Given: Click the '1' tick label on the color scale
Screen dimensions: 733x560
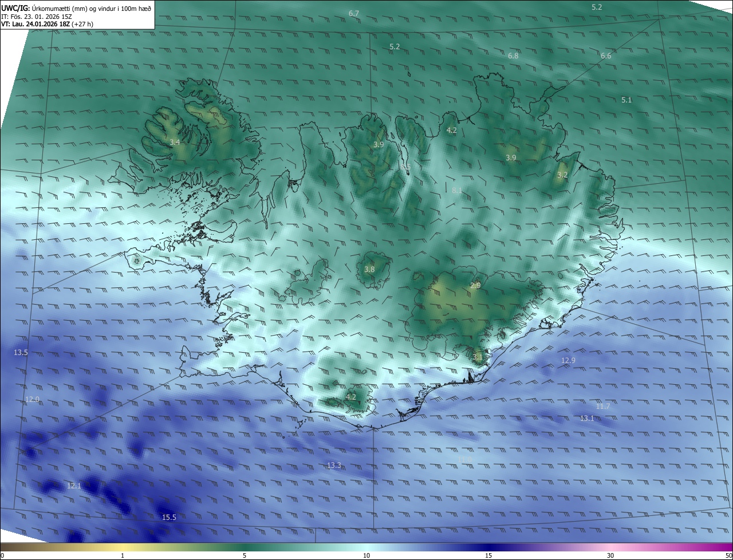Looking at the screenshot, I should click(x=123, y=555).
